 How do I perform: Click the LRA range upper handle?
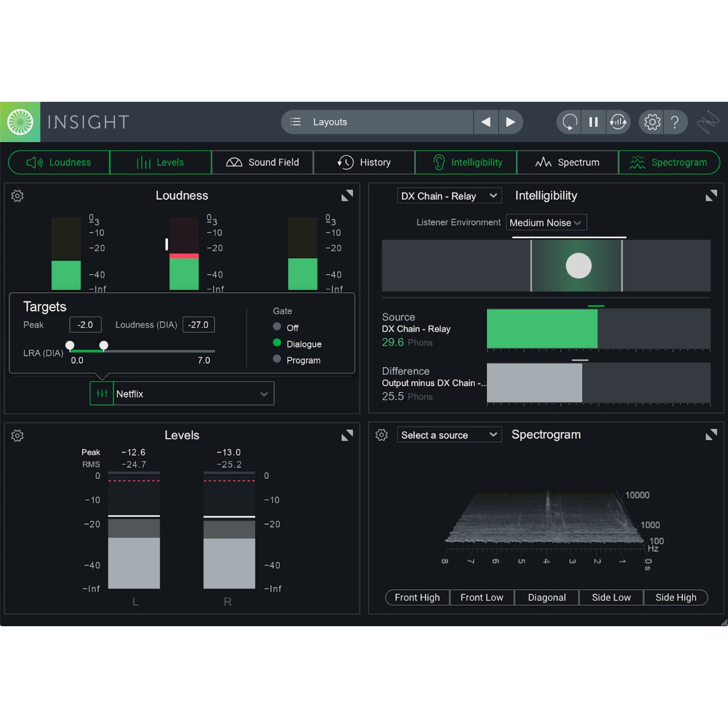pyautogui.click(x=104, y=345)
